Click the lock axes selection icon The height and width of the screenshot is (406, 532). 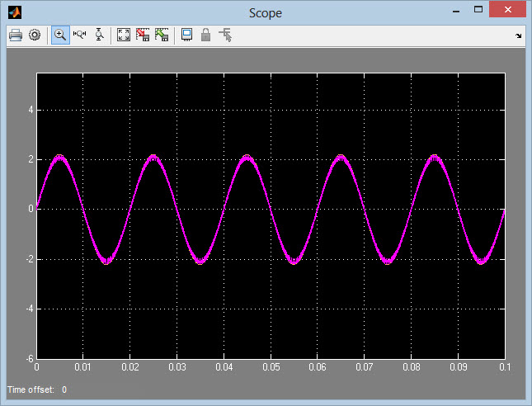tap(205, 35)
